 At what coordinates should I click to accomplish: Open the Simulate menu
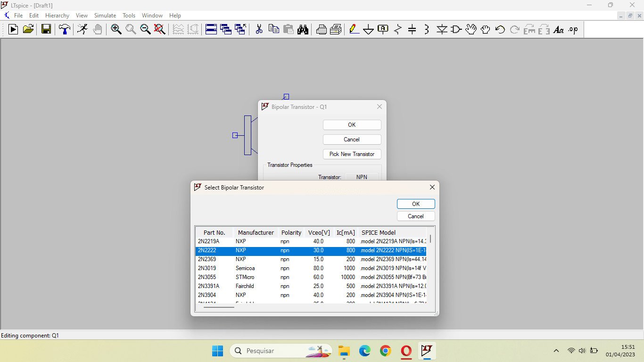(105, 16)
